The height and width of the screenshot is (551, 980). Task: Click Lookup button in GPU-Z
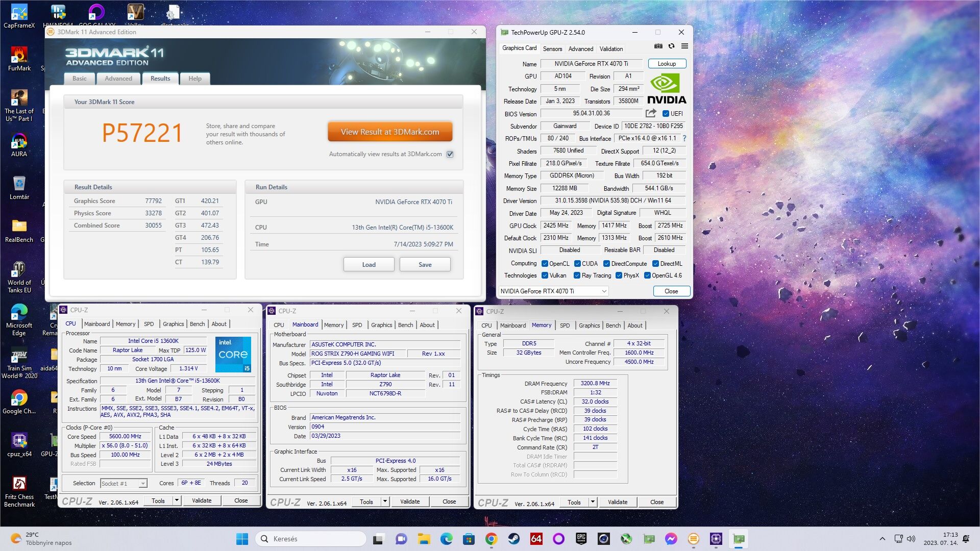tap(667, 64)
